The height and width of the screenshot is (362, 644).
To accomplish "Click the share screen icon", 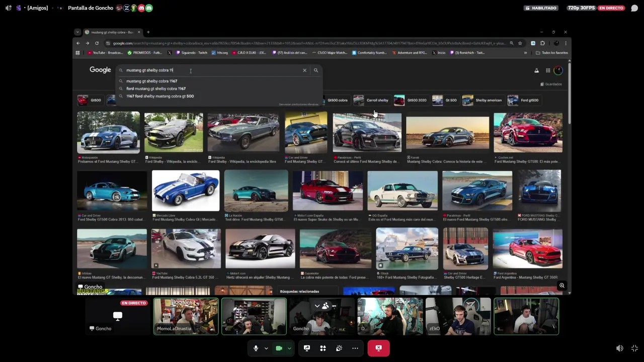I will [x=307, y=348].
